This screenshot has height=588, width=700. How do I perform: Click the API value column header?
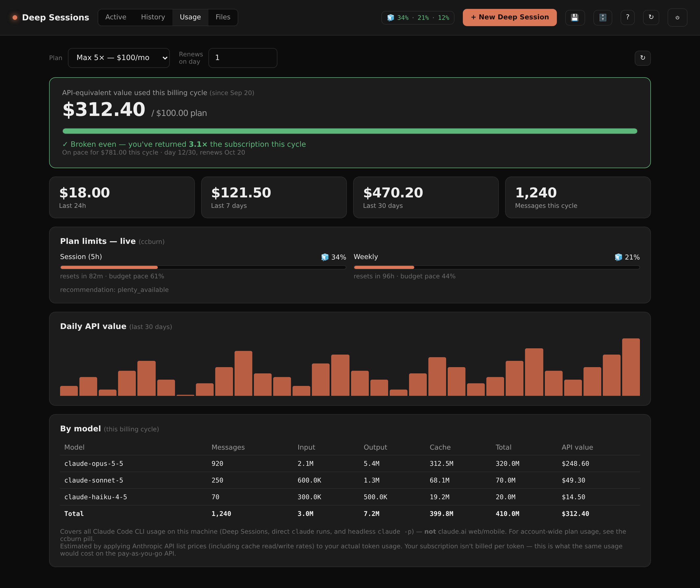click(x=577, y=447)
